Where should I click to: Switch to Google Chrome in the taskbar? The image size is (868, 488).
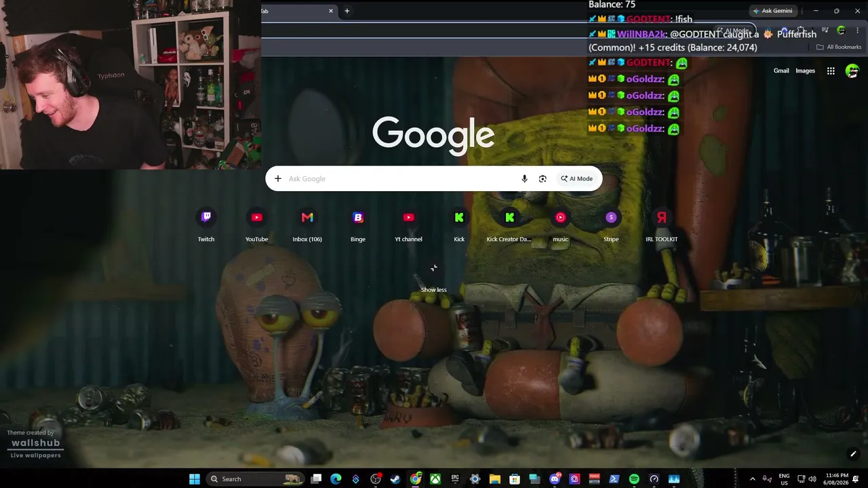pos(415,479)
